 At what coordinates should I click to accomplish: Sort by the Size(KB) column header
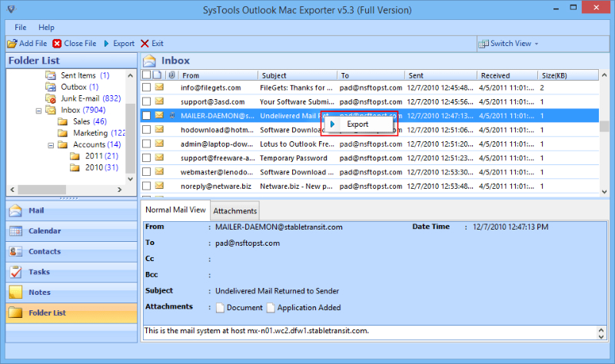568,75
